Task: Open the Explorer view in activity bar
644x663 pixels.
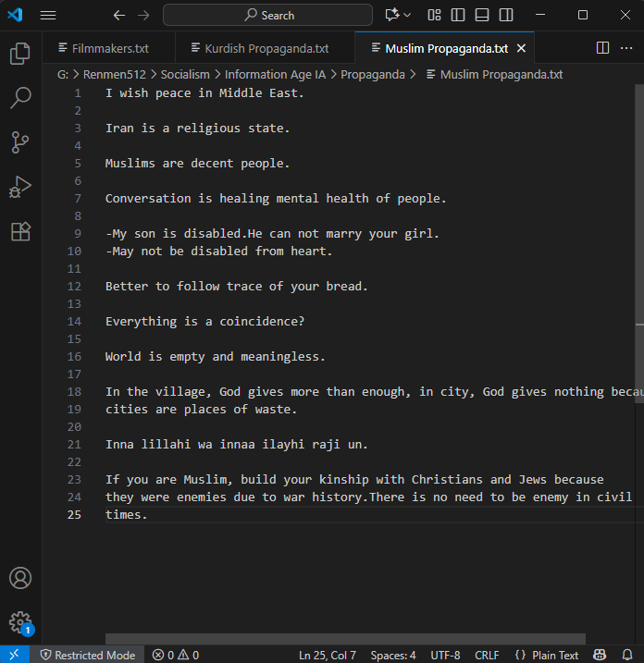Action: coord(20,54)
